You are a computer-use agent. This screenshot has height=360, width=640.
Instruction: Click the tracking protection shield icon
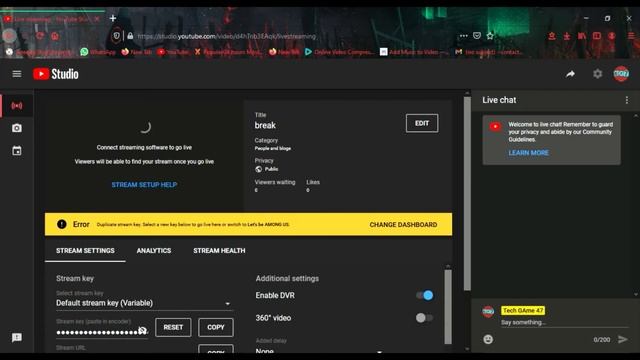(x=116, y=36)
